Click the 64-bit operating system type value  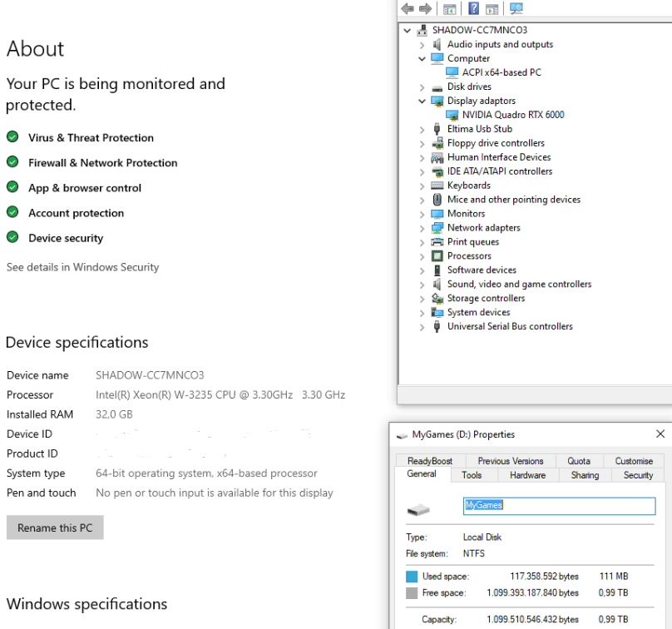(x=206, y=473)
